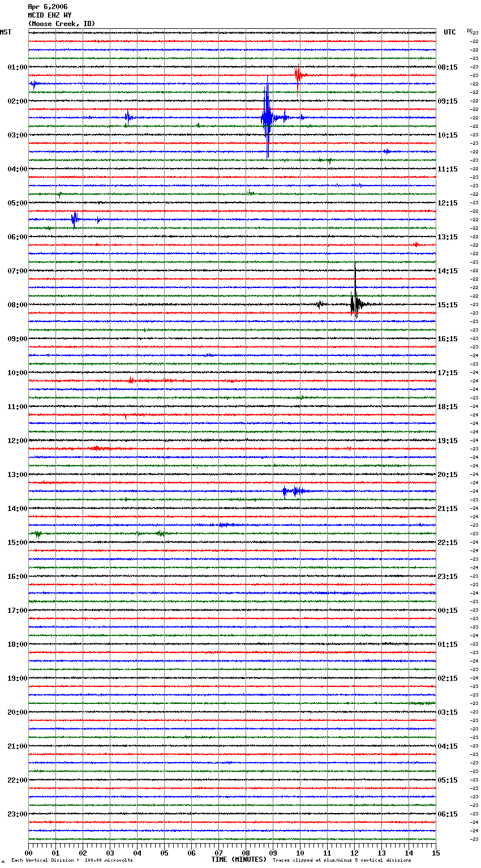Click the '15:00' MST time label
Screen dimensions: 481x868
18,543
